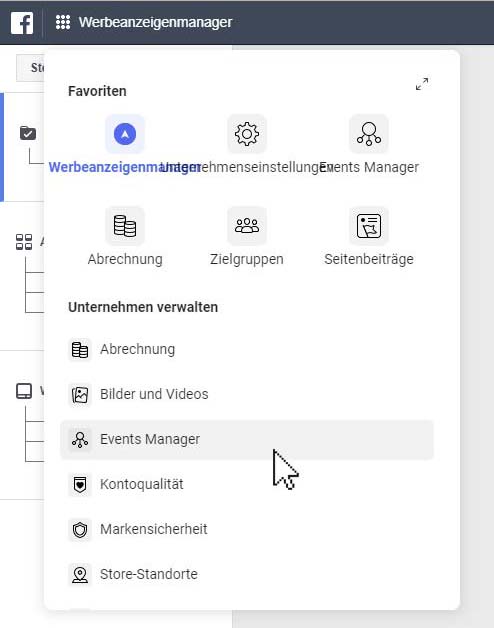Select Markensicherheit menu entry
Screen dimensions: 494x628
(x=247, y=529)
